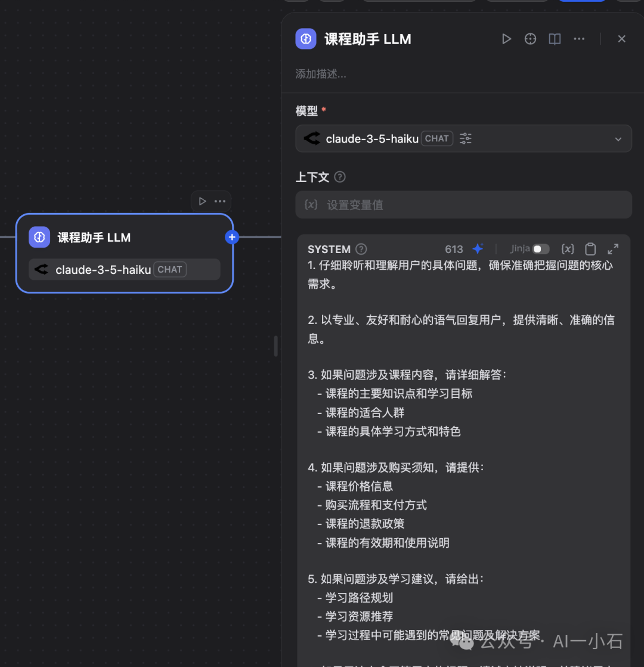The width and height of the screenshot is (644, 667).
Task: Click the help icon next to 上下文
Action: (x=340, y=177)
